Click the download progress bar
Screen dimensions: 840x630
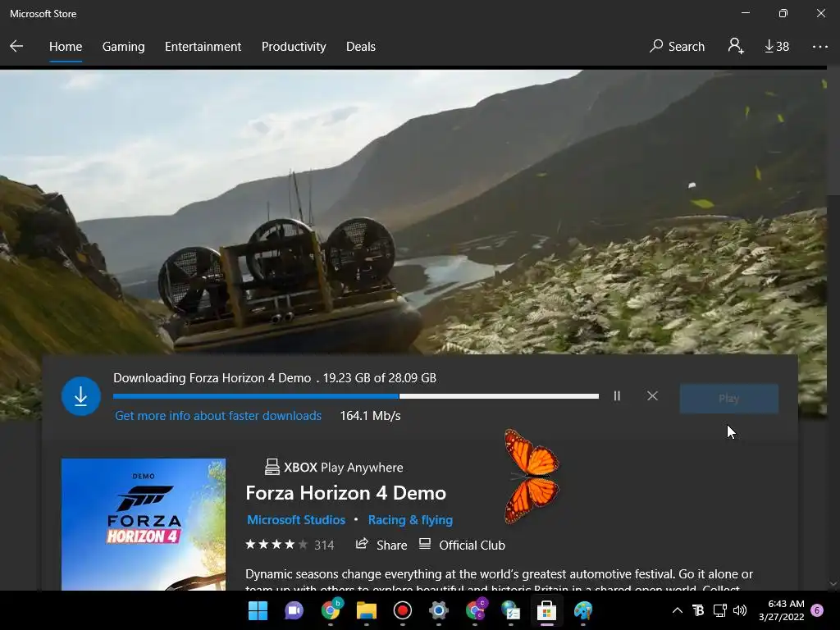click(356, 396)
